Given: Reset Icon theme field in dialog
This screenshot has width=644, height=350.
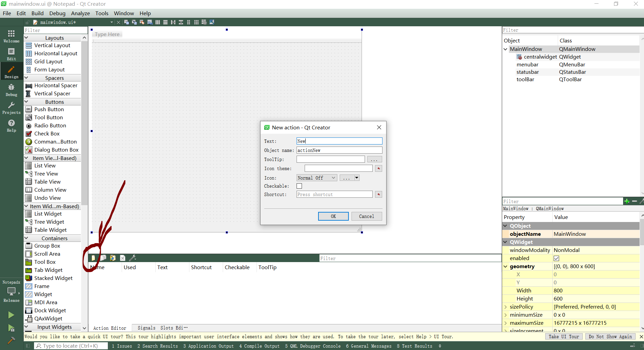Looking at the screenshot, I should (x=378, y=168).
